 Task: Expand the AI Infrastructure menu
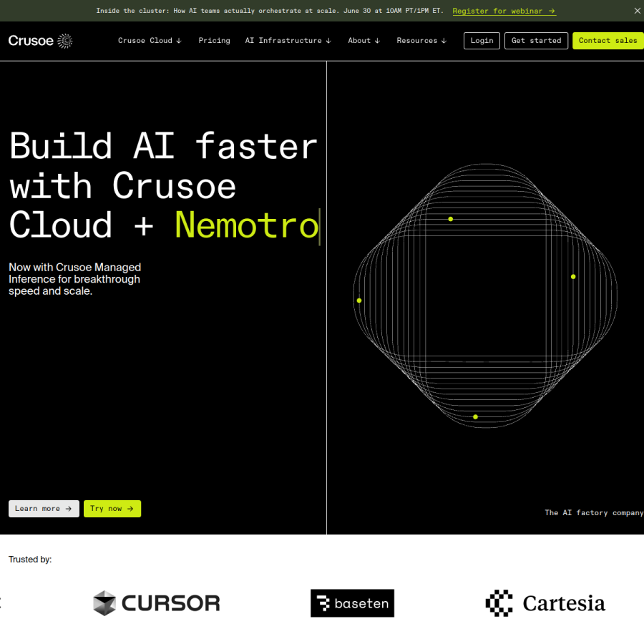coord(288,41)
